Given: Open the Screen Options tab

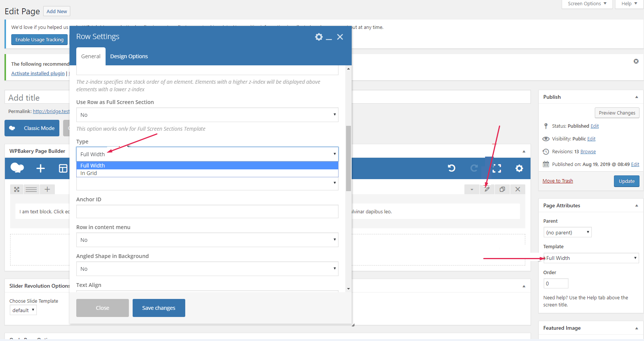Looking at the screenshot, I should pos(587,4).
